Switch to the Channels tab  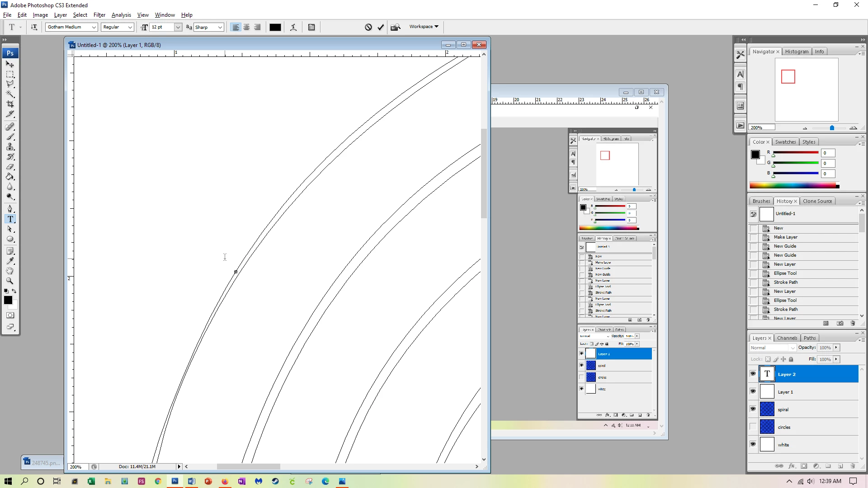[x=787, y=338]
